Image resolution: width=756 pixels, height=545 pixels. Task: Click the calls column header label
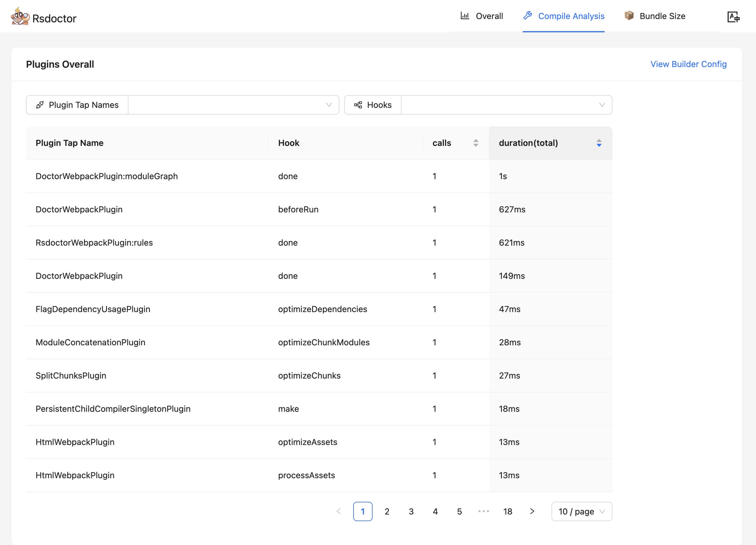(x=442, y=143)
